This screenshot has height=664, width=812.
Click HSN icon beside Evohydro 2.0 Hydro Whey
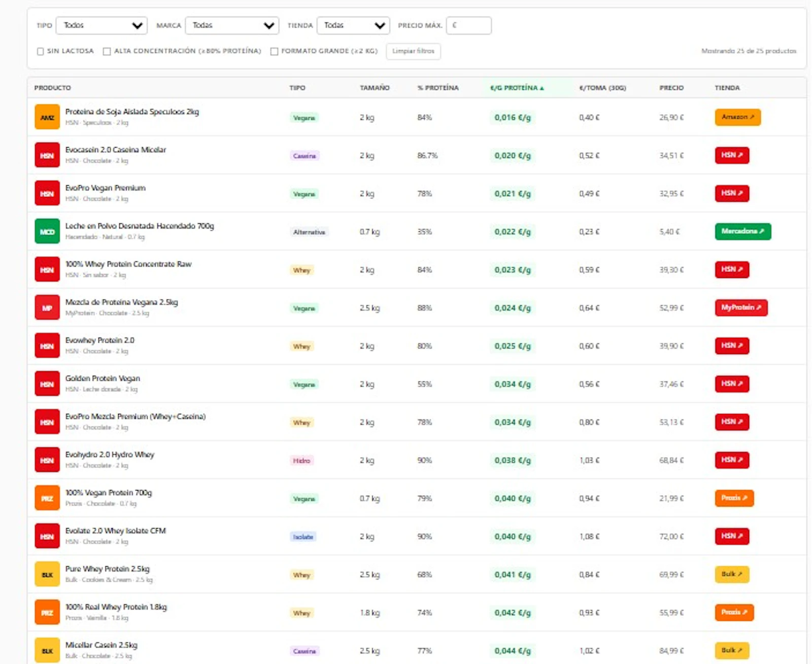pyautogui.click(x=47, y=460)
